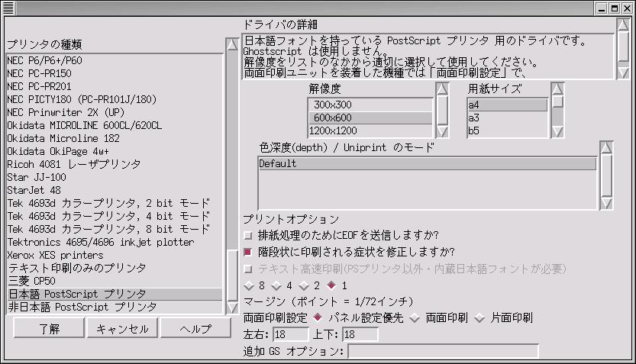This screenshot has width=636, height=364.
Task: Click up arrow of paper size scrollbar
Action: 557,89
